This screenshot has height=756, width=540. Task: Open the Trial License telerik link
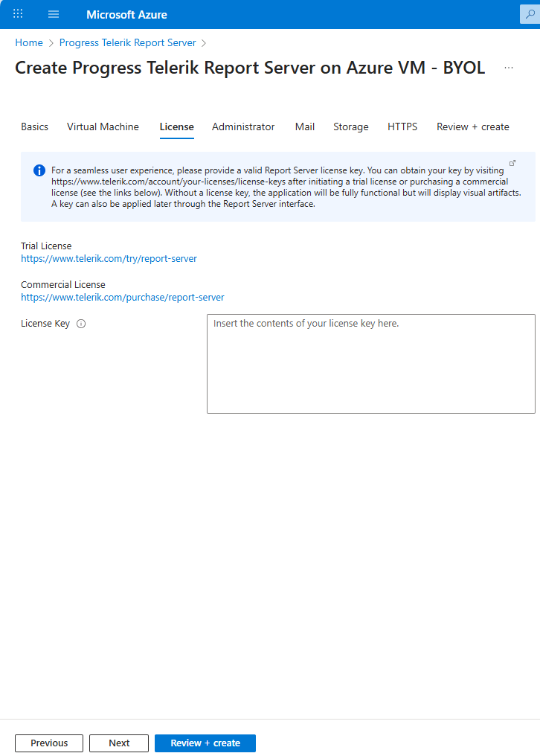coord(109,259)
